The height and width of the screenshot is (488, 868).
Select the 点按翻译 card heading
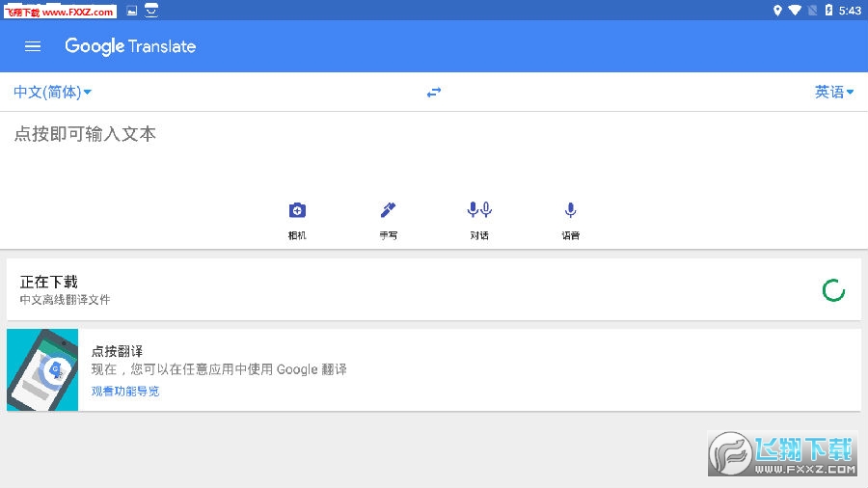pyautogui.click(x=117, y=351)
